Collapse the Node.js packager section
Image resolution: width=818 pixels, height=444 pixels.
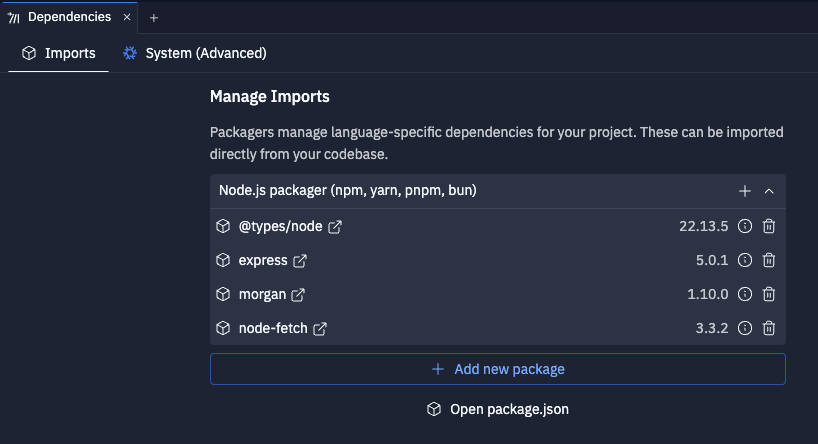(x=769, y=191)
